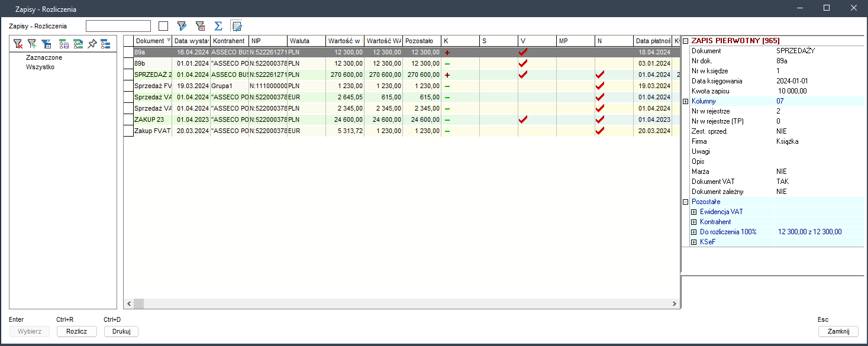Image resolution: width=868 pixels, height=346 pixels.
Task: Click the blue filter table icon in tree toolbar
Action: pos(46,44)
